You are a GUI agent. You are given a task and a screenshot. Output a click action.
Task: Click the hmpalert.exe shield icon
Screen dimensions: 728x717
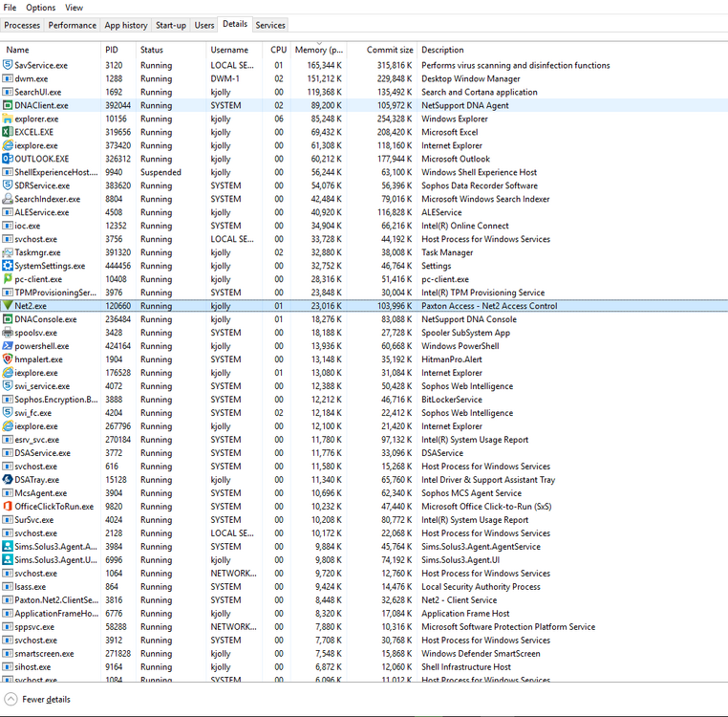coord(8,359)
